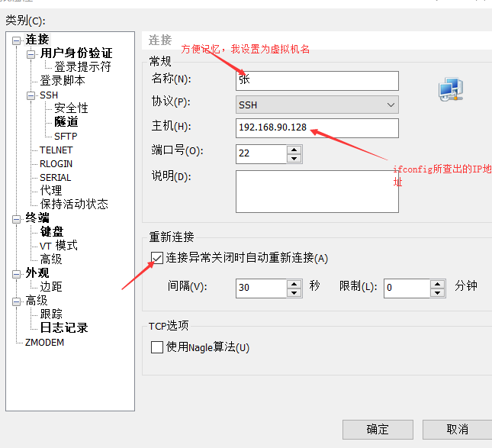Select 跟踪 tree item
The width and height of the screenshot is (492, 448).
pos(51,314)
